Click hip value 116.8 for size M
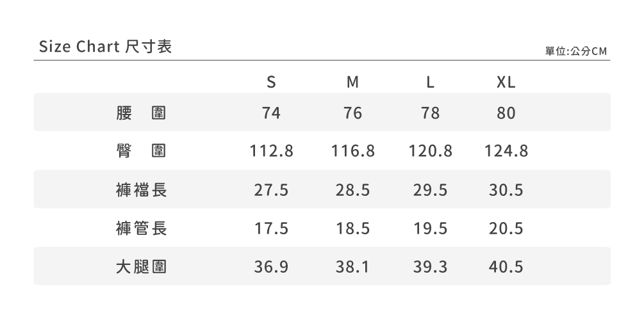 pyautogui.click(x=352, y=151)
